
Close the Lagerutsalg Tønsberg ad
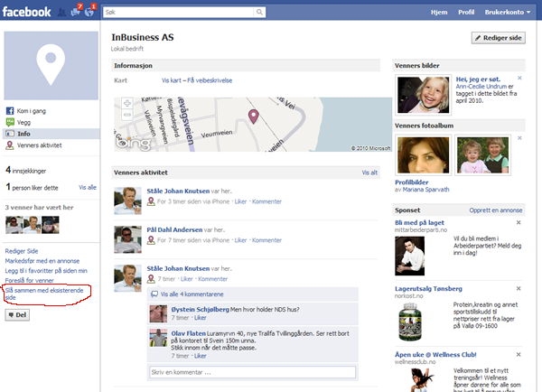click(519, 288)
